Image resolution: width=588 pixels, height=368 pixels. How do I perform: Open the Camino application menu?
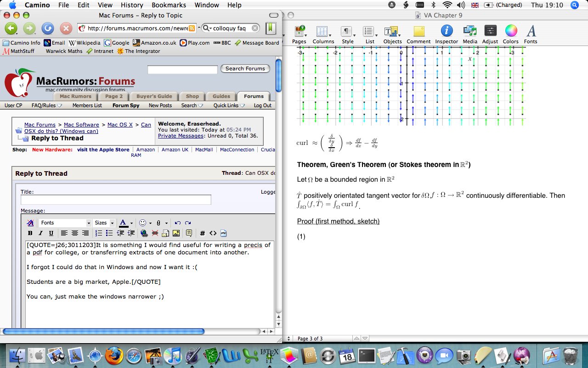38,5
